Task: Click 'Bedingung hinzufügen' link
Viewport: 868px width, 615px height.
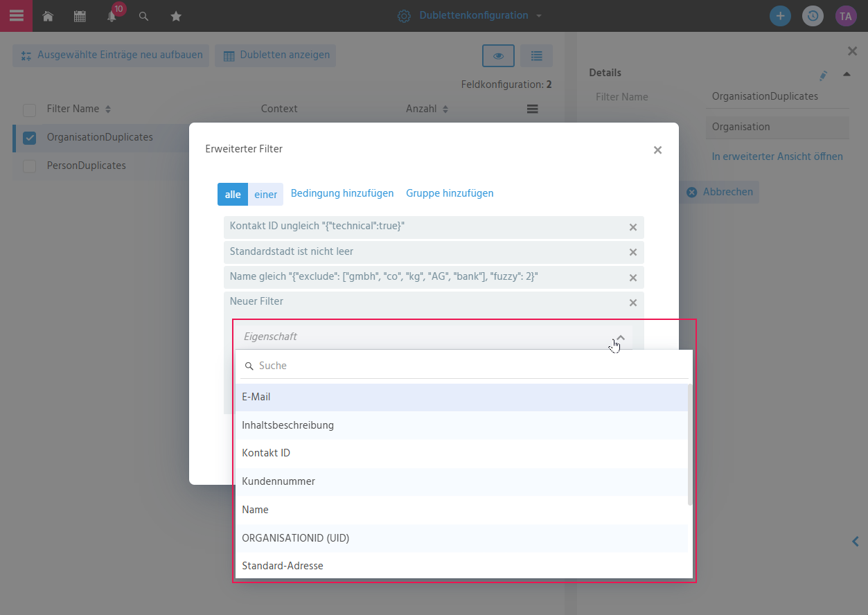Action: [x=342, y=193]
